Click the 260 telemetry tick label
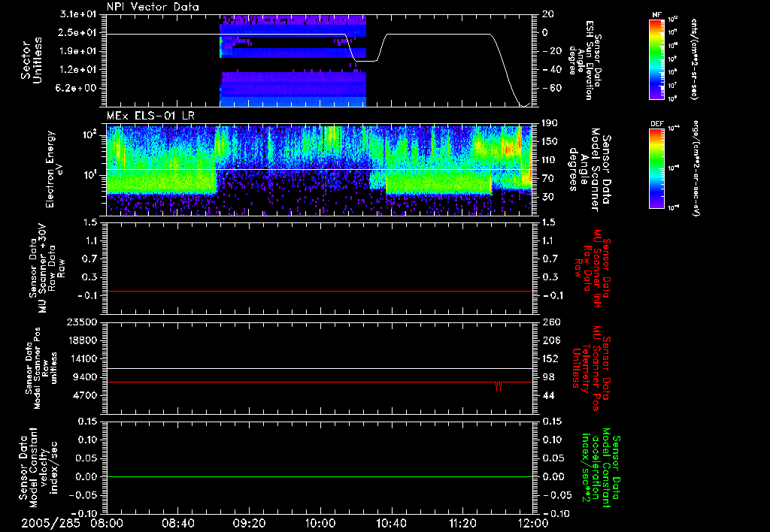This screenshot has width=770, height=532. click(x=551, y=322)
